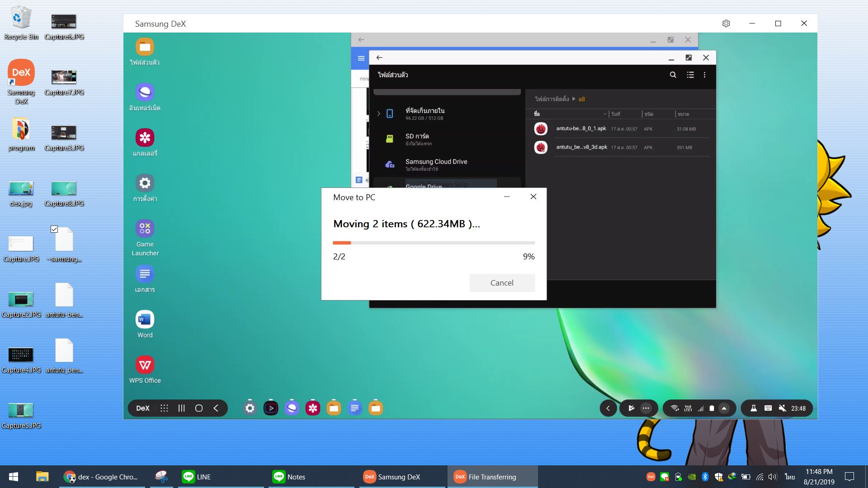Switch to Samsung DeX taskbar item
Viewport: 868px width, 488px height.
click(402, 477)
